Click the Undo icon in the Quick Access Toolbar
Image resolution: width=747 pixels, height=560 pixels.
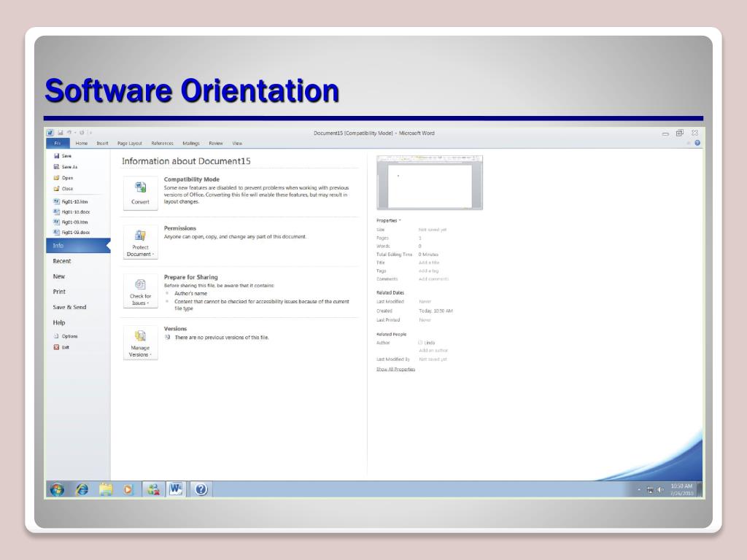(x=69, y=133)
